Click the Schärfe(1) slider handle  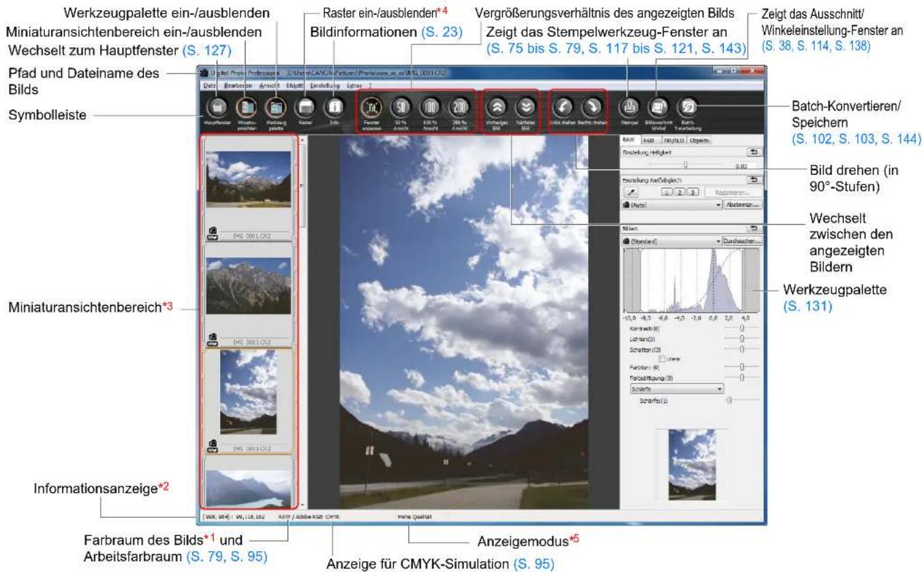pos(728,401)
